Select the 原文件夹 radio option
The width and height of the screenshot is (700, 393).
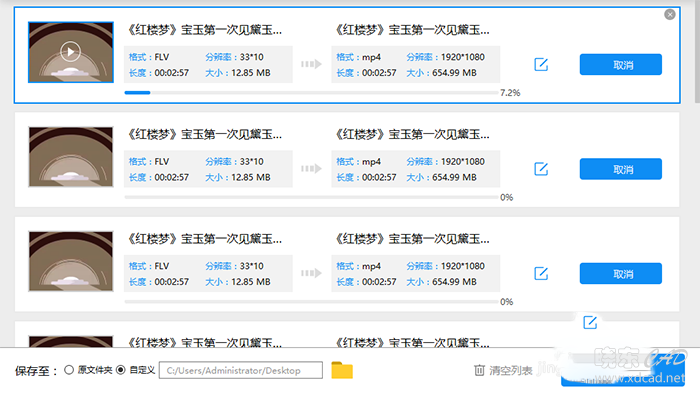coord(69,370)
